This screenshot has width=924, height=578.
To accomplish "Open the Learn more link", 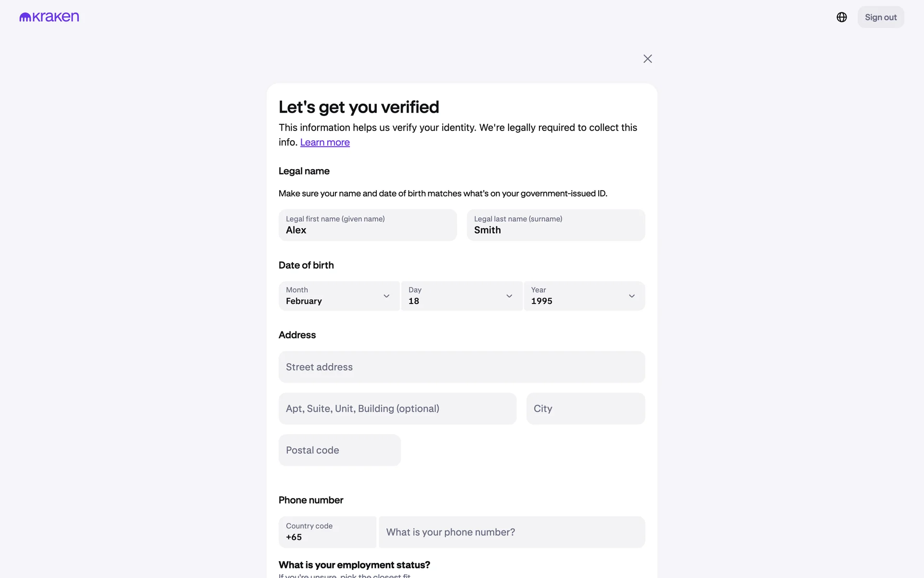I will click(325, 143).
